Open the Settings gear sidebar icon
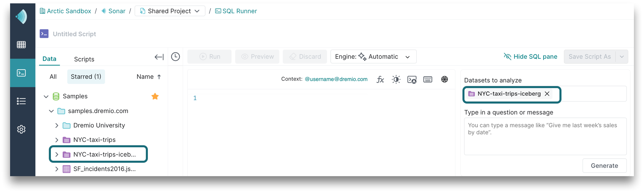The image size is (644, 193). 21,129
